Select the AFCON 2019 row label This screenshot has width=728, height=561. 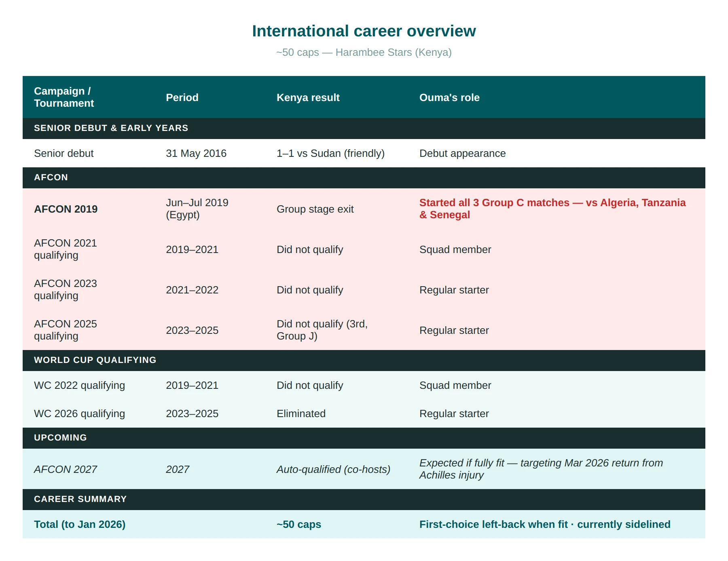point(66,209)
